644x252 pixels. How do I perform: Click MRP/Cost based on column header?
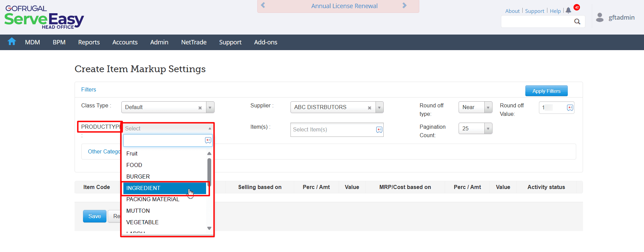pos(405,187)
